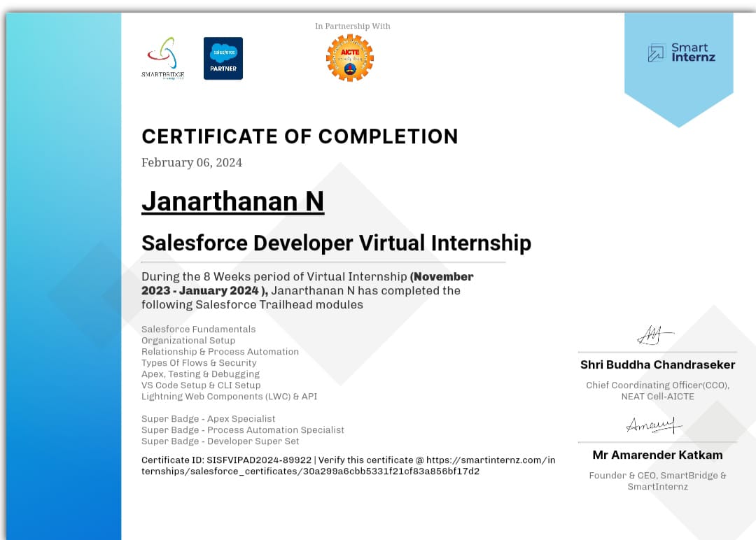The height and width of the screenshot is (540, 756).
Task: Click the AICTE gear emblem
Action: [350, 58]
